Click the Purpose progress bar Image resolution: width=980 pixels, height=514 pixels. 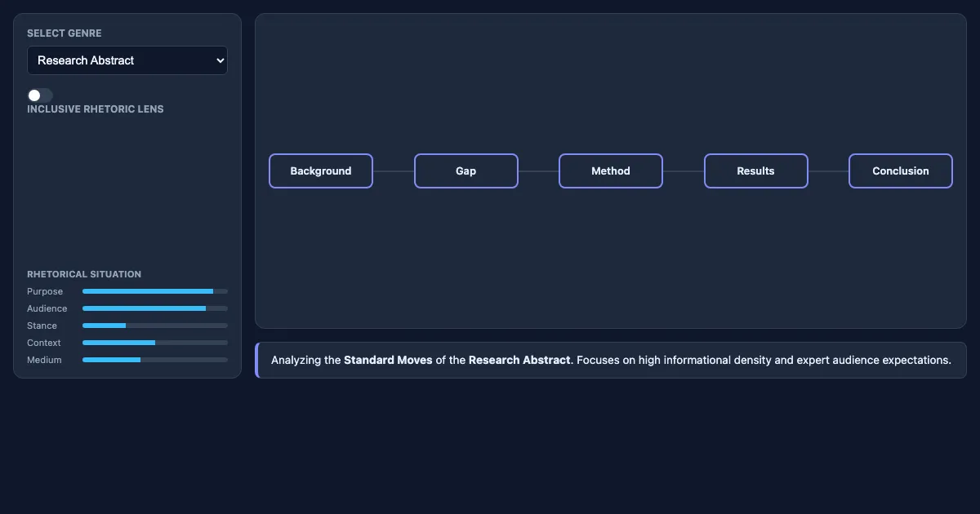point(155,291)
